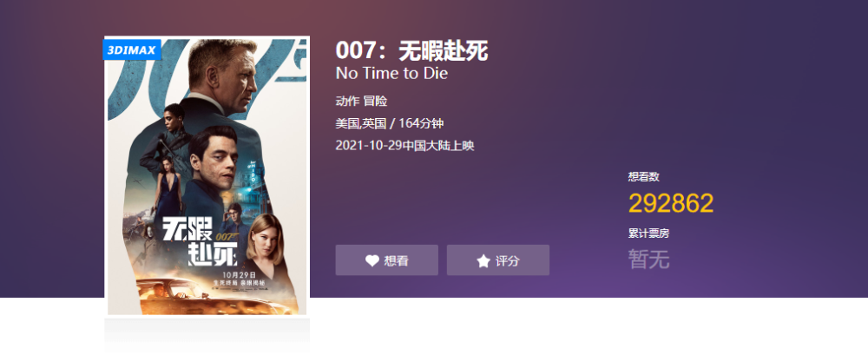Image resolution: width=868 pixels, height=355 pixels.
Task: Click the white 无暇赴死 title on poster
Action: point(200,241)
